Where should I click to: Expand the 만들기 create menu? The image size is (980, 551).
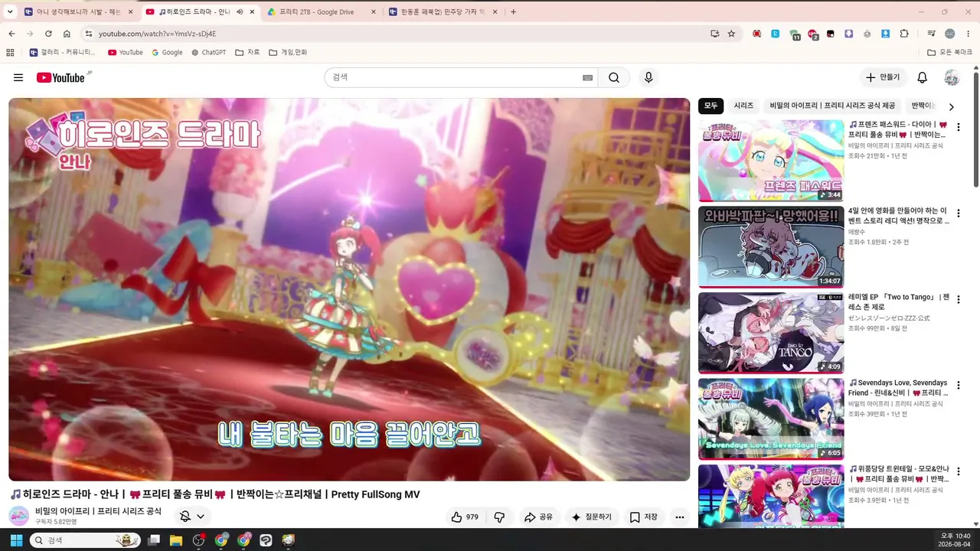point(883,77)
